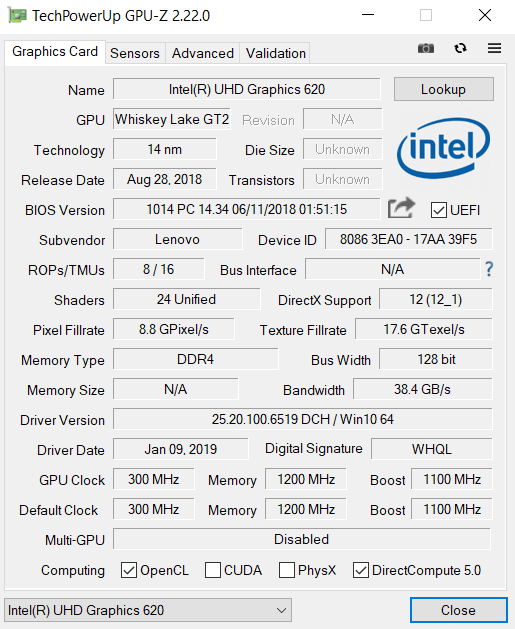Click the GPU-Z app icon in title bar
This screenshot has height=629, width=515.
(x=17, y=16)
